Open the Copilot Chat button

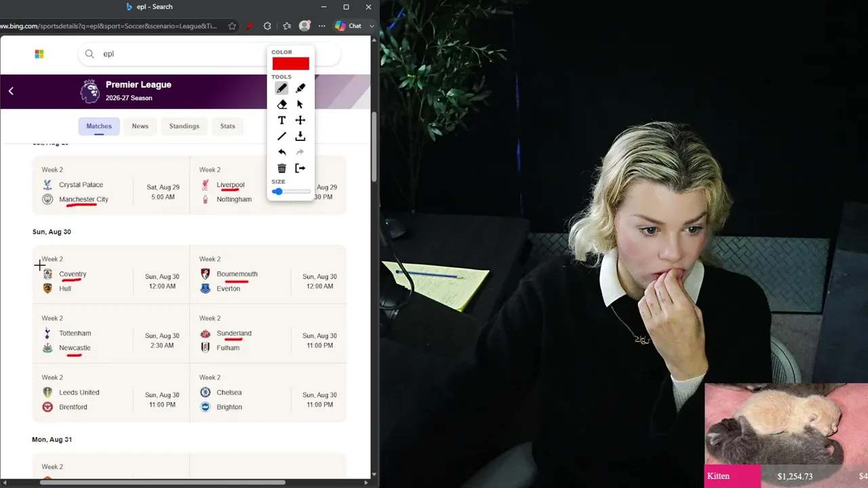[x=349, y=26]
